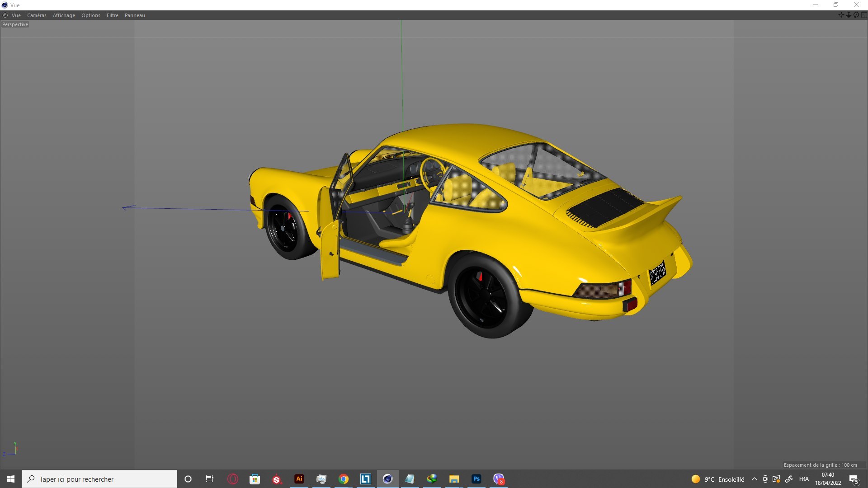Minimize the Vue window

pyautogui.click(x=816, y=5)
